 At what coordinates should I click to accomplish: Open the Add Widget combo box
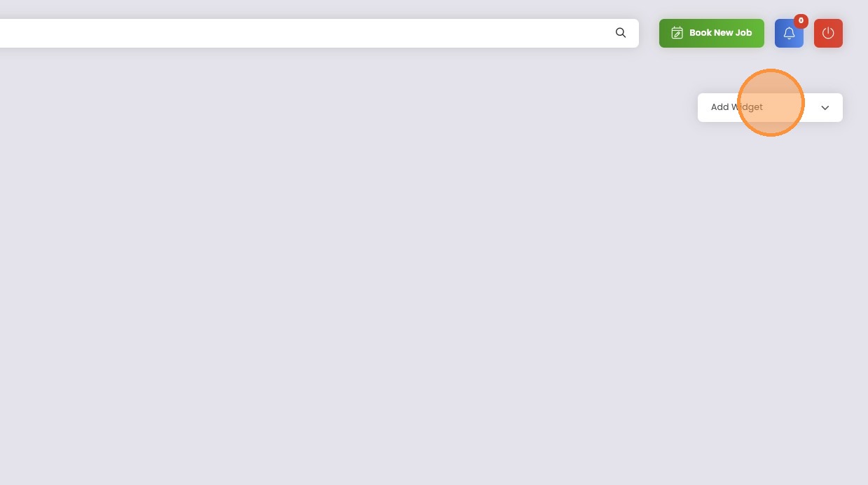click(770, 107)
